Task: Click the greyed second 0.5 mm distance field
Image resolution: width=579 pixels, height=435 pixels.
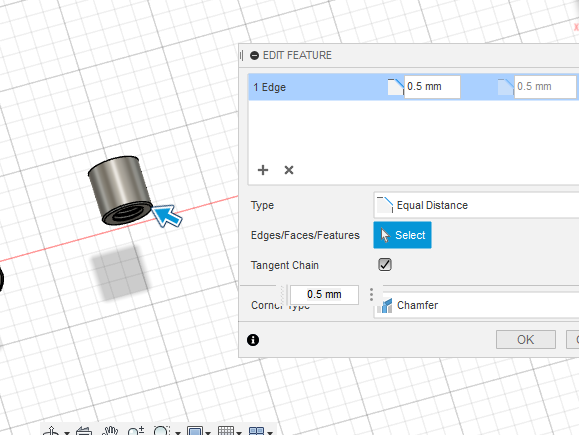Action: pyautogui.click(x=545, y=87)
